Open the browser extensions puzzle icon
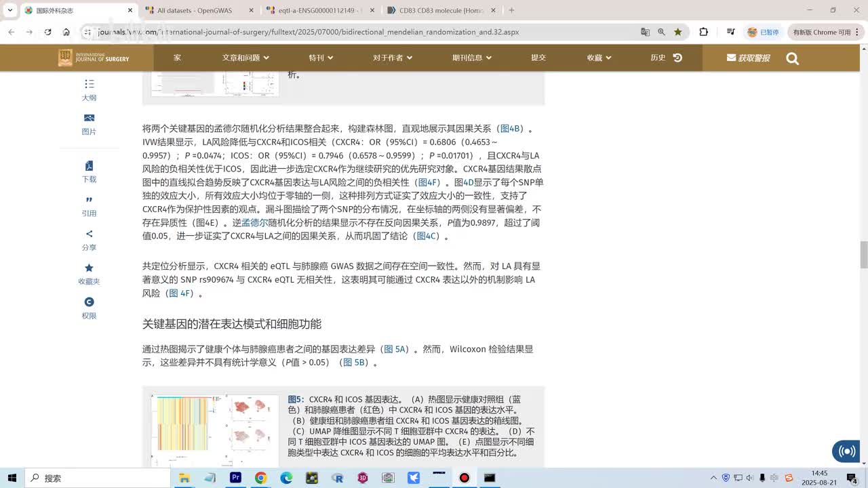Screen dimensions: 868x488 tap(703, 32)
